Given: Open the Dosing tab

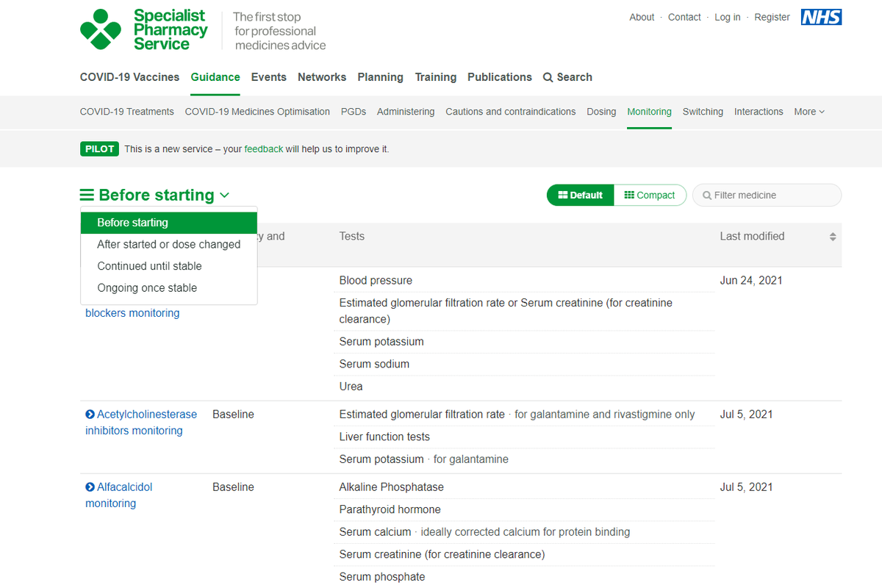Looking at the screenshot, I should (601, 112).
